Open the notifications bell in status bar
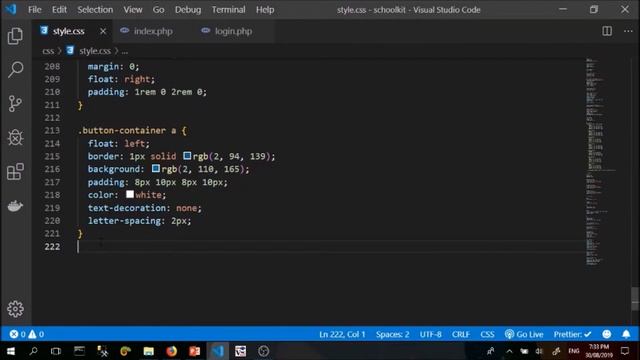 point(626,334)
